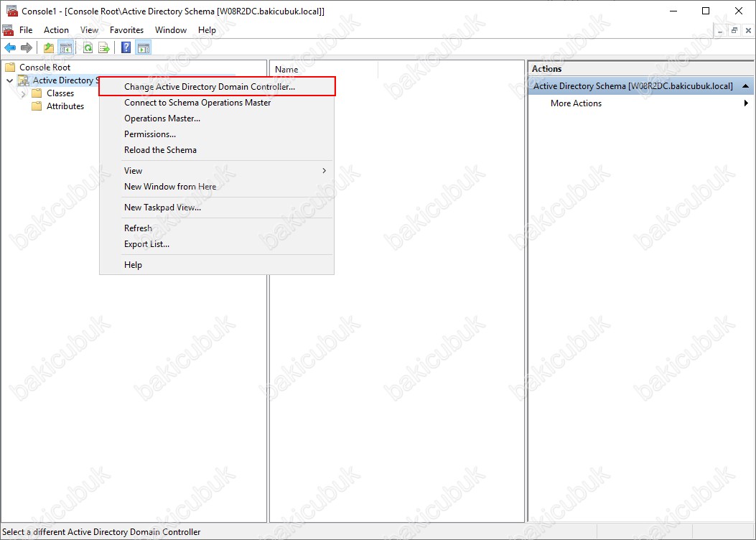Click the MMC toolbox icon beside File menu
The height and width of the screenshot is (540, 756).
tap(8, 30)
